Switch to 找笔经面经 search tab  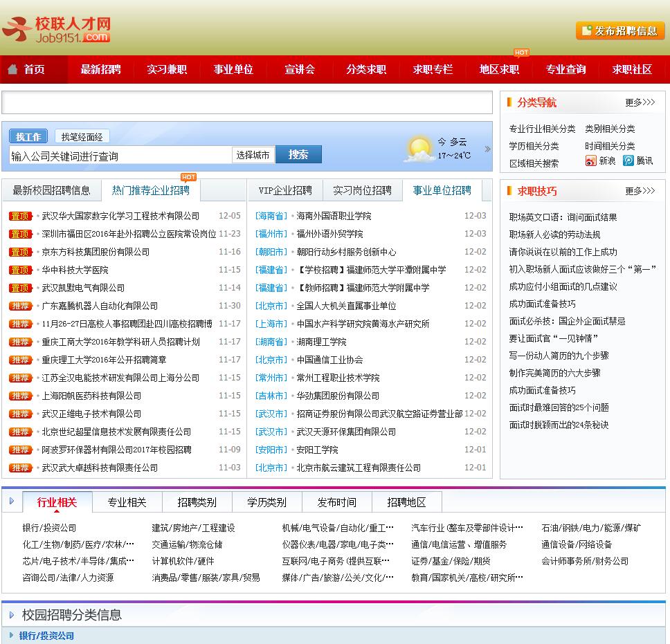click(82, 136)
